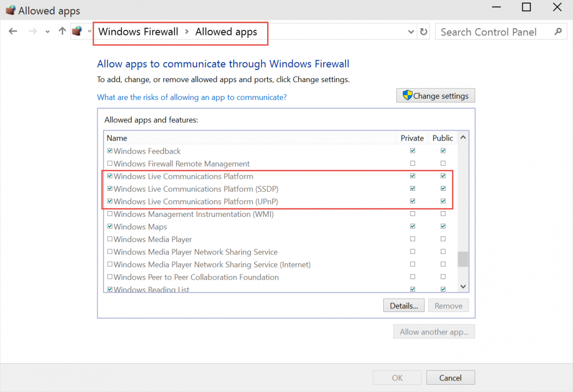
Task: Click the Private column header
Action: pos(412,138)
